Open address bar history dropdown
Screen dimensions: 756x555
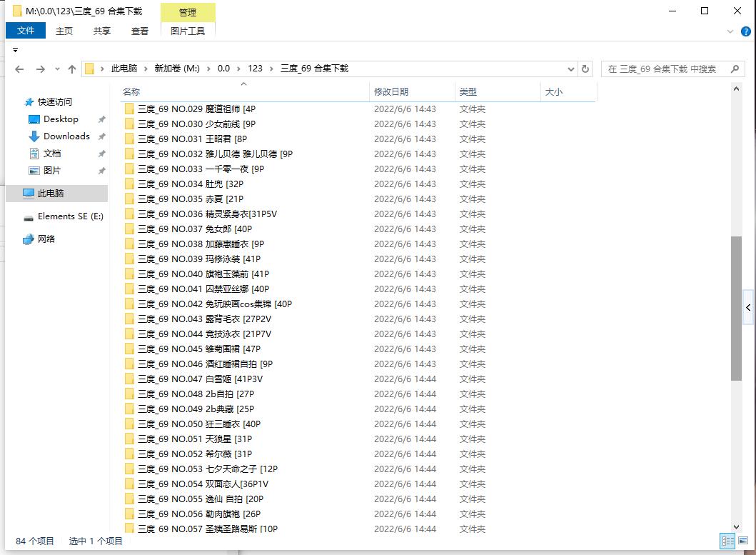click(x=571, y=69)
